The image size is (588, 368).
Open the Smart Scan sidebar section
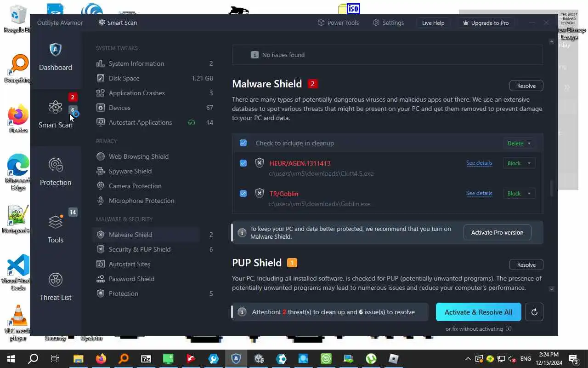(x=55, y=115)
